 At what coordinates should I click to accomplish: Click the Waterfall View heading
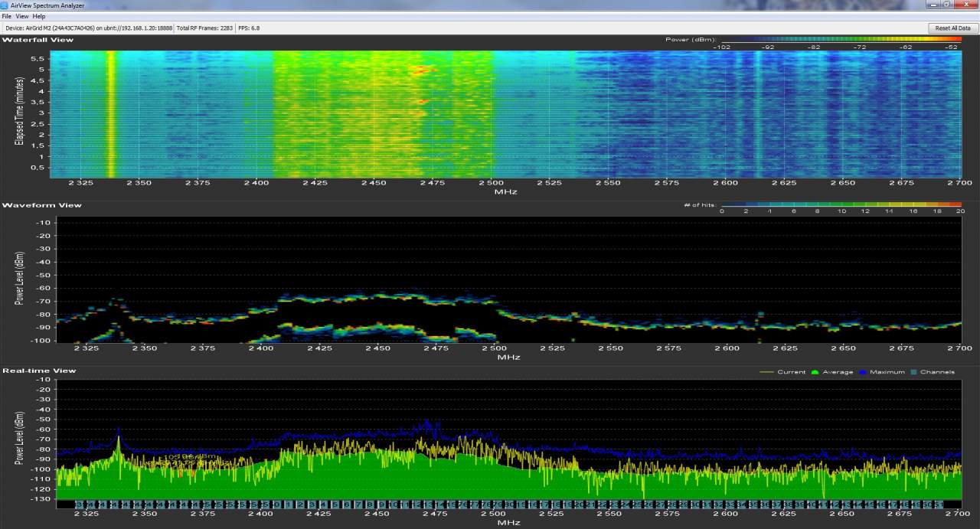(x=38, y=40)
